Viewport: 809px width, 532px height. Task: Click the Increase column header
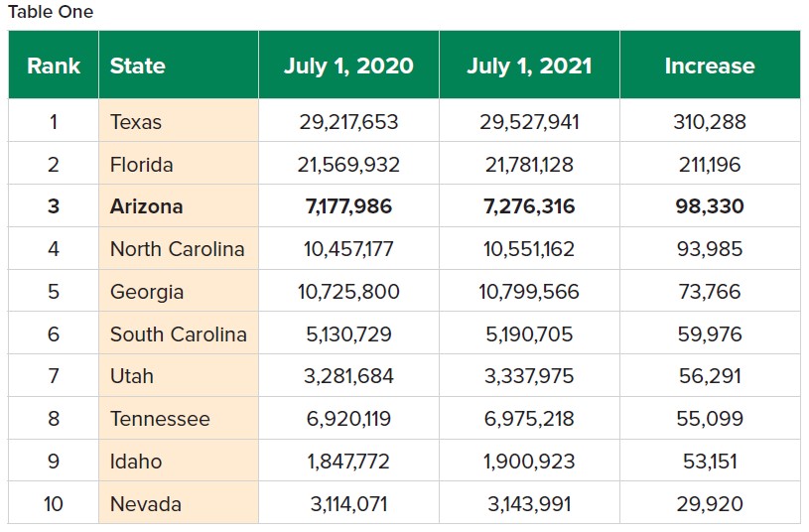(710, 66)
